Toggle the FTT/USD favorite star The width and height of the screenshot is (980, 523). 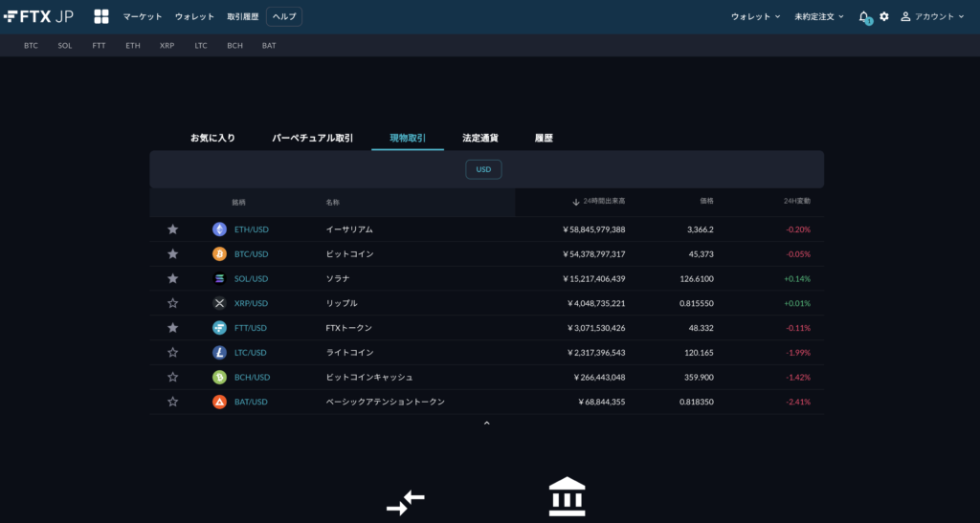tap(173, 328)
